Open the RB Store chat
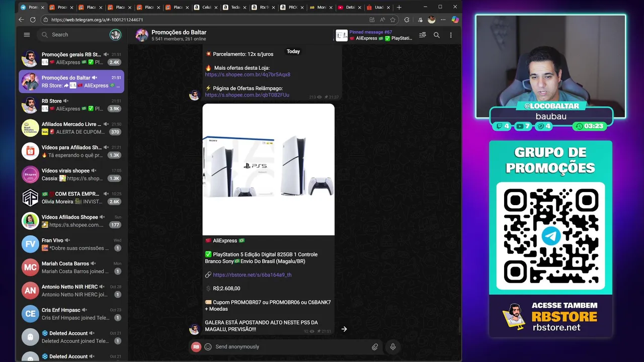 tap(71, 105)
